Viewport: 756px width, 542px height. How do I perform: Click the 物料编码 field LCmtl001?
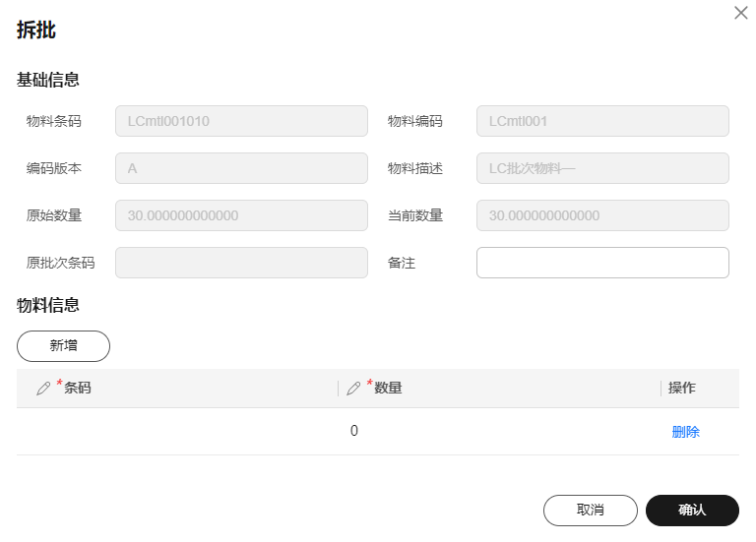602,121
